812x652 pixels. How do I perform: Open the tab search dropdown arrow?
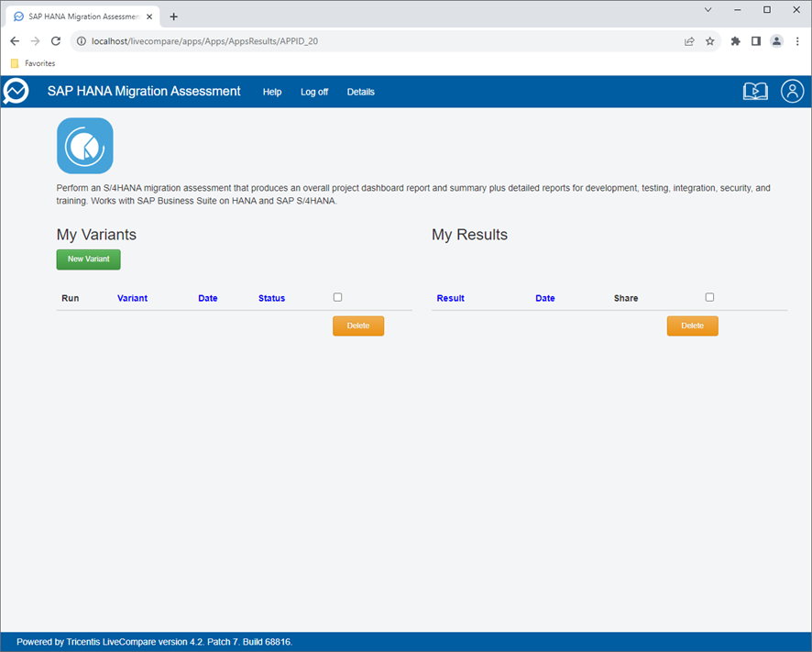pos(708,10)
